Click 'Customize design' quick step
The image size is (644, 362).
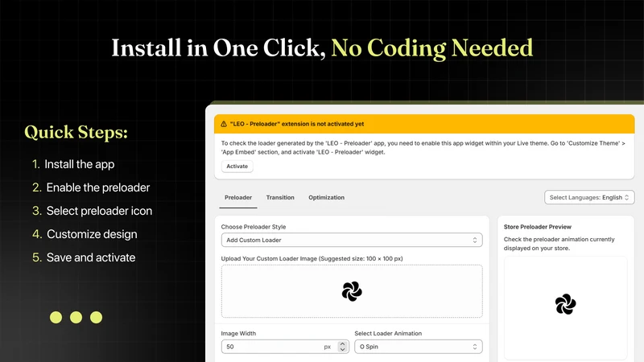tap(92, 234)
